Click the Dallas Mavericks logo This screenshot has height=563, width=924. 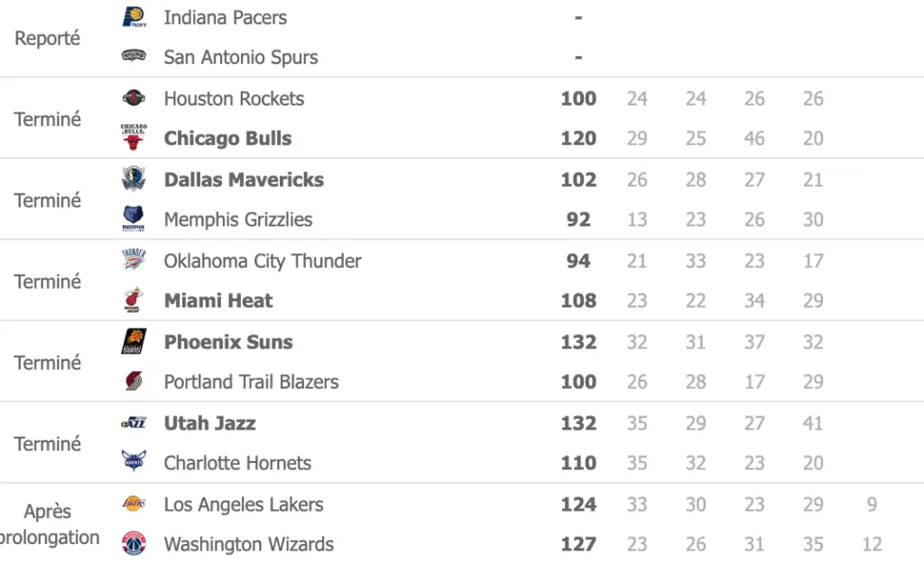pos(134,180)
